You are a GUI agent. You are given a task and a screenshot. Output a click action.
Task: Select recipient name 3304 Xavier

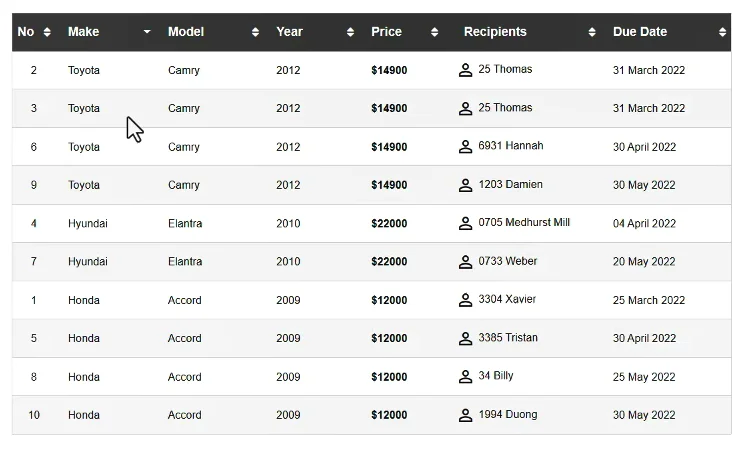click(507, 299)
